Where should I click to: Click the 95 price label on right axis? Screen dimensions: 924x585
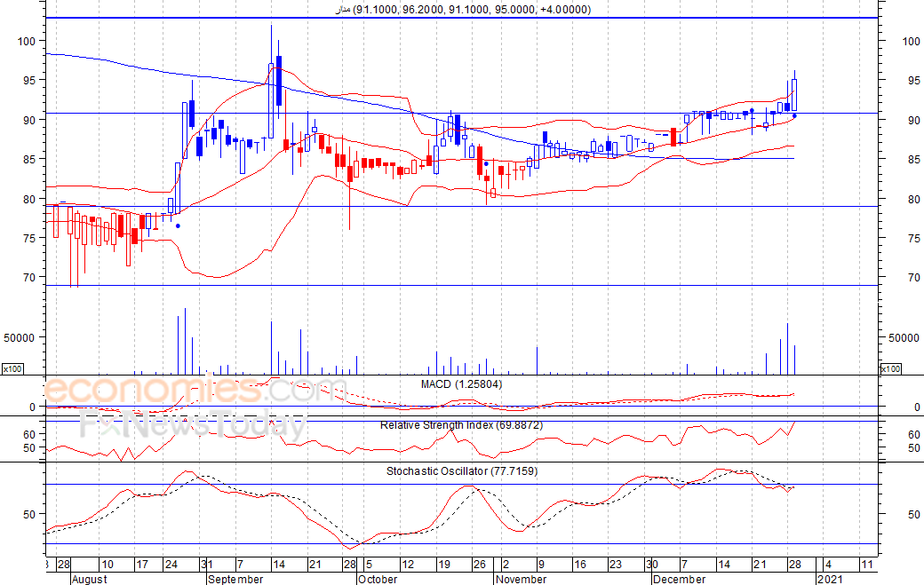(x=913, y=80)
